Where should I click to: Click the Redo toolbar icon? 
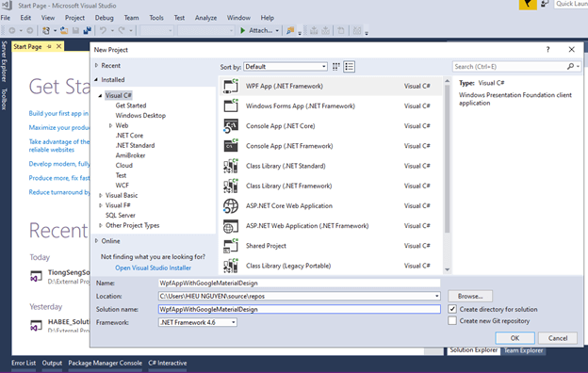tap(122, 31)
